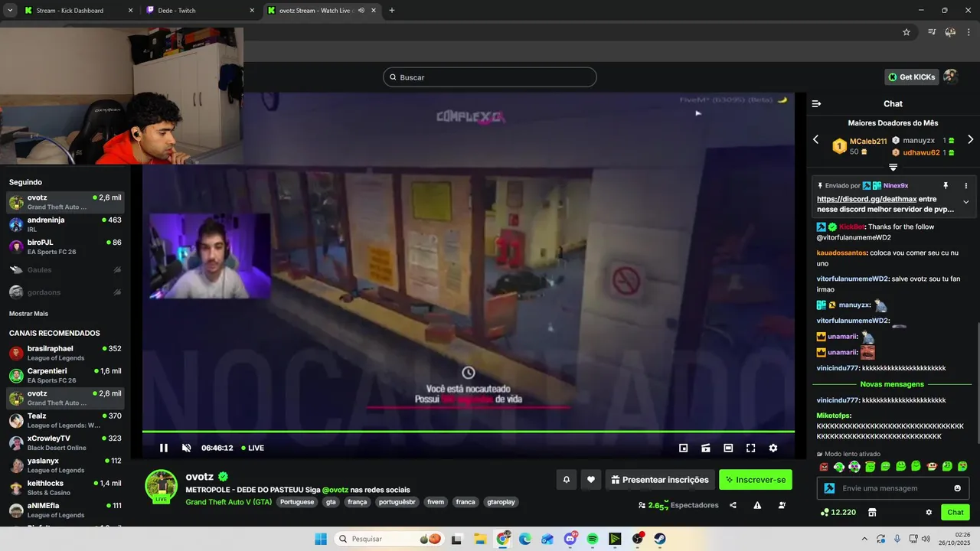The width and height of the screenshot is (980, 551).
Task: Open brasilraphael recommended channel
Action: [x=65, y=353]
